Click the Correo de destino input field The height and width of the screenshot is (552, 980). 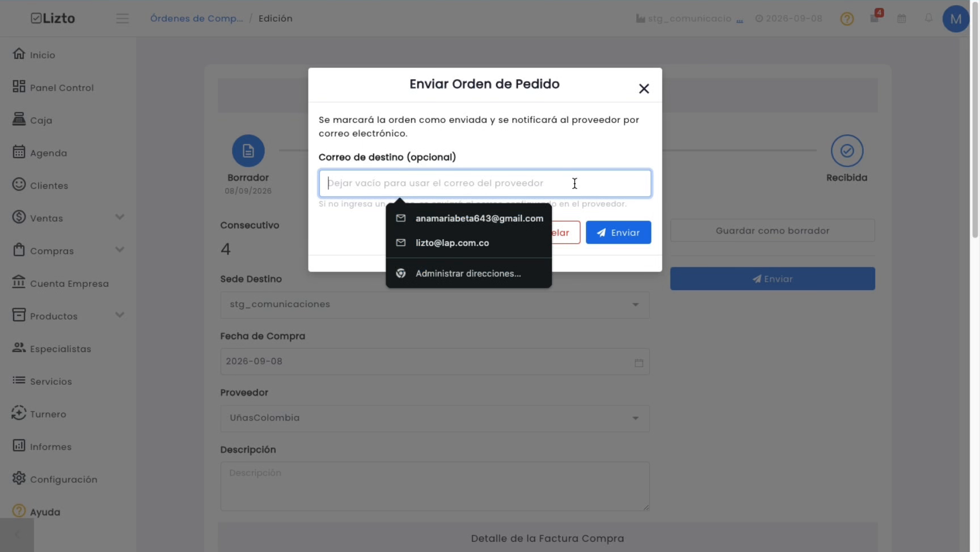[x=485, y=183]
